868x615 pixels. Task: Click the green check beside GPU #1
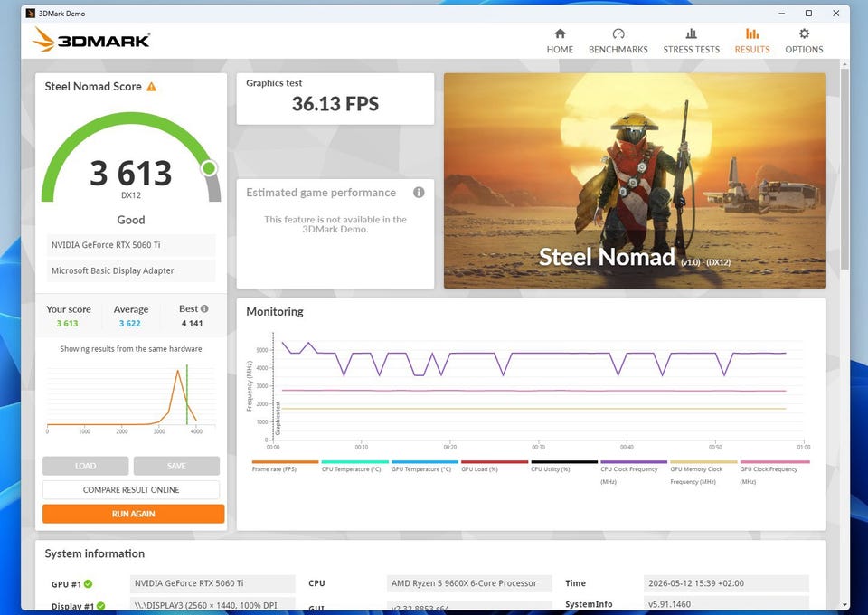(89, 583)
